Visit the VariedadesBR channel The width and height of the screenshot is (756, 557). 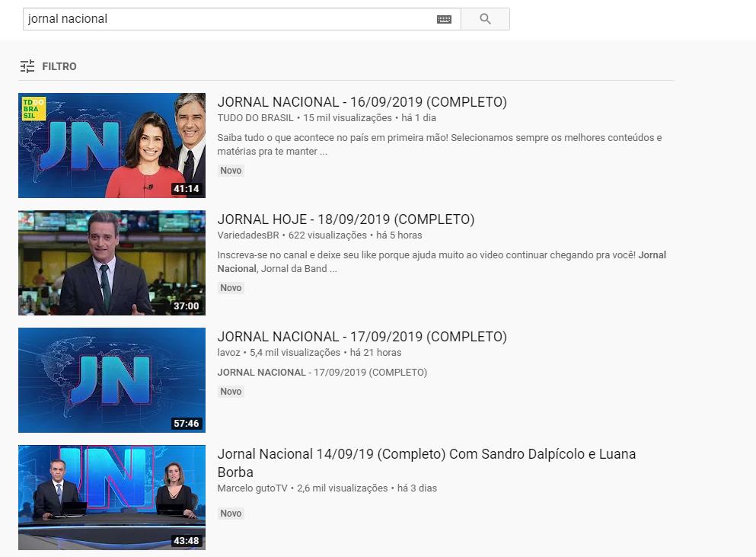(x=248, y=235)
